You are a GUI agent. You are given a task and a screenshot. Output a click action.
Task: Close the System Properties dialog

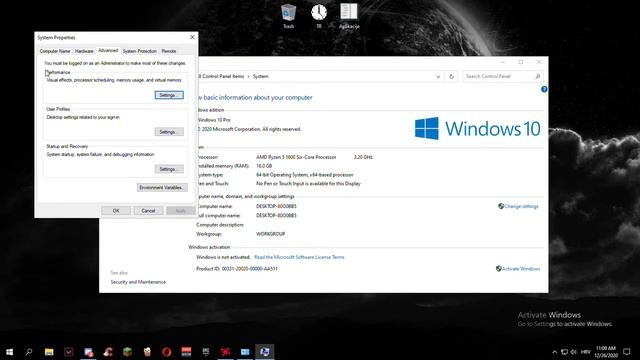click(x=192, y=37)
